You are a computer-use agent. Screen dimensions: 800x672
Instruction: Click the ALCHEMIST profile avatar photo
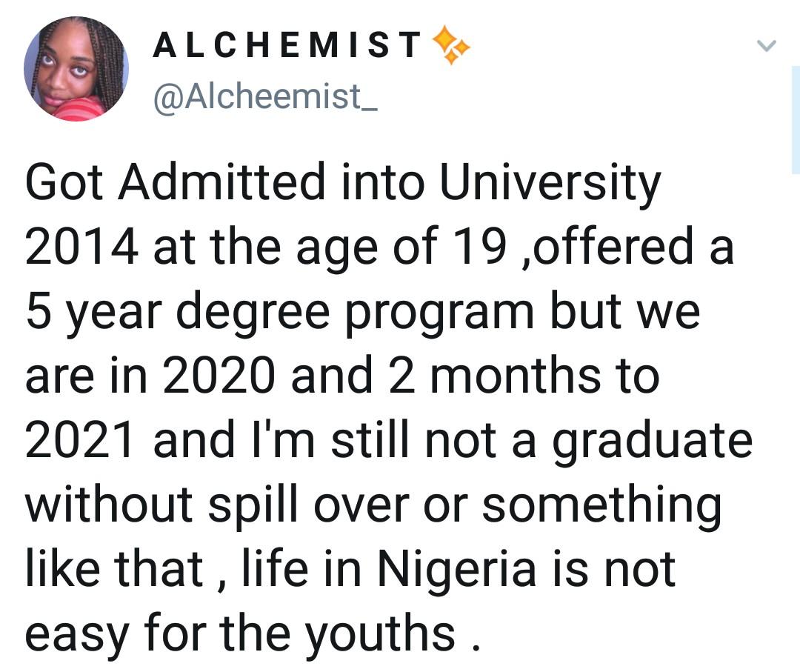click(x=76, y=68)
